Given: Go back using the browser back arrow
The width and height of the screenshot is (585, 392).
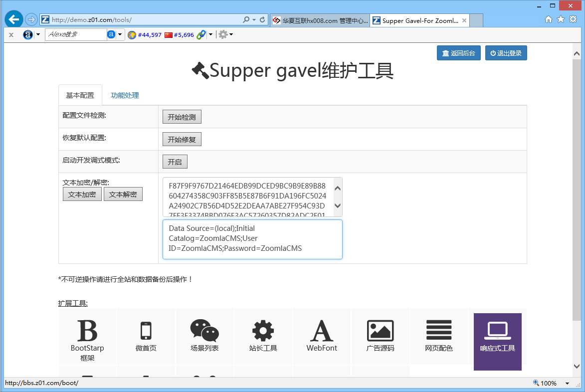Looking at the screenshot, I should [14, 19].
